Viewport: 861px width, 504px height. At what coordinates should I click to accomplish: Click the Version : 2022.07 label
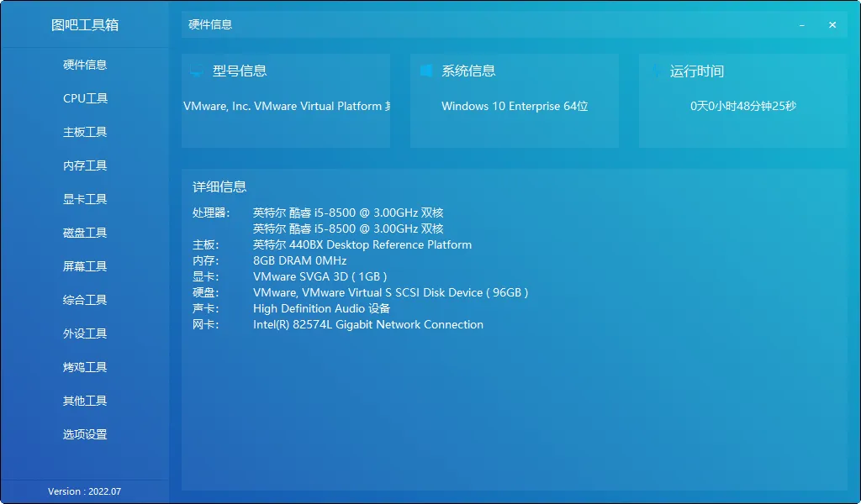tap(85, 491)
